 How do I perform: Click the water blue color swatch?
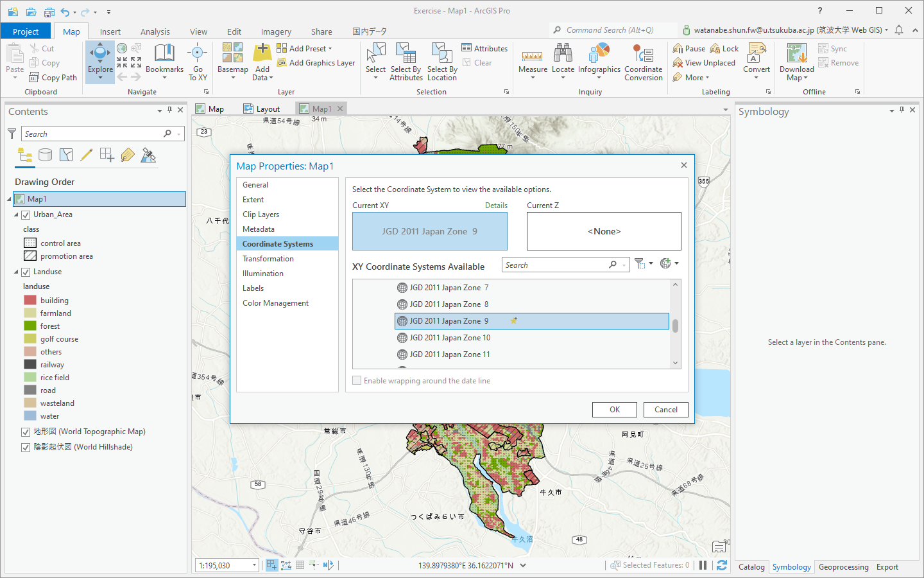coord(30,416)
